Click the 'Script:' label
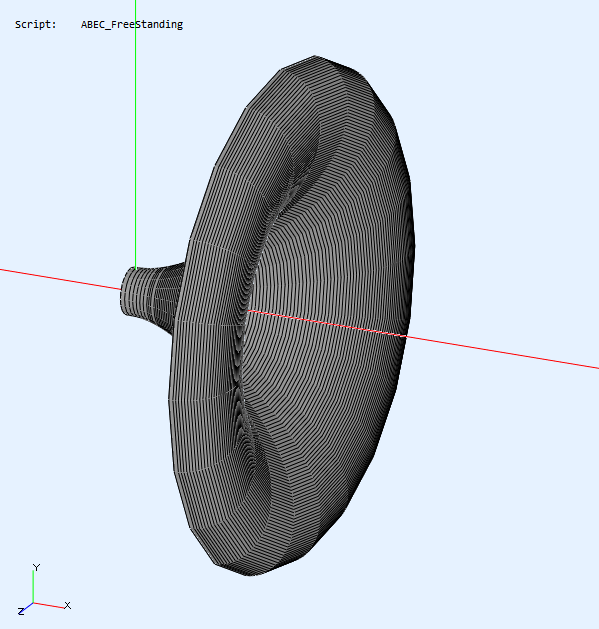599x629 pixels. 36,24
